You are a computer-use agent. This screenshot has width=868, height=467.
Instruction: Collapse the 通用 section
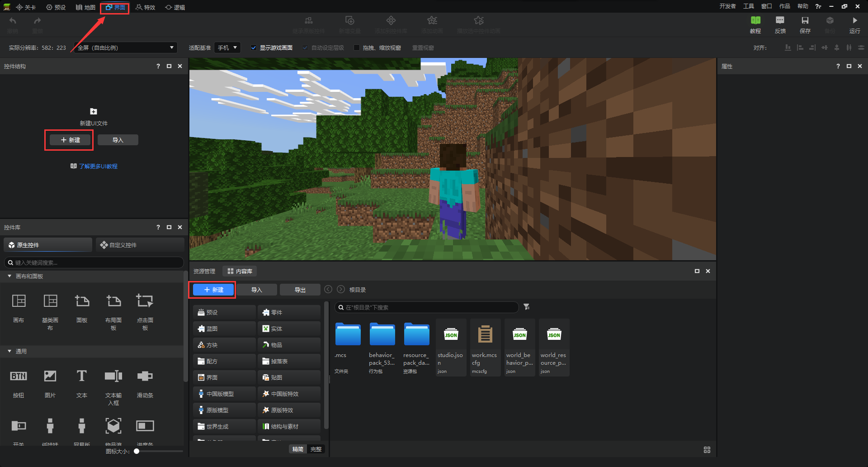coord(9,351)
